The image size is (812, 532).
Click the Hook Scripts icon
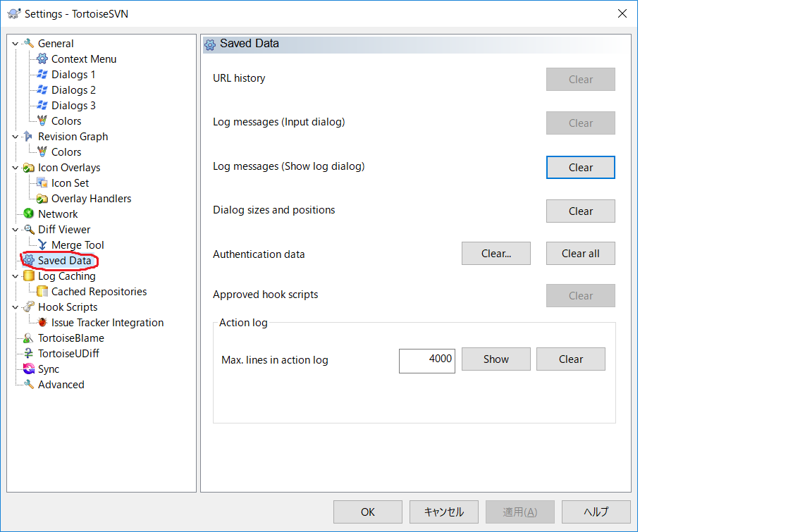(x=29, y=307)
